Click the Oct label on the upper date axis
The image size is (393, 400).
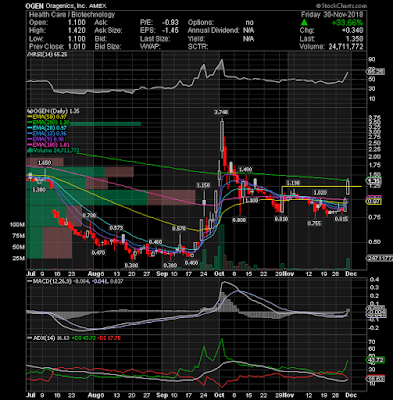click(x=219, y=274)
